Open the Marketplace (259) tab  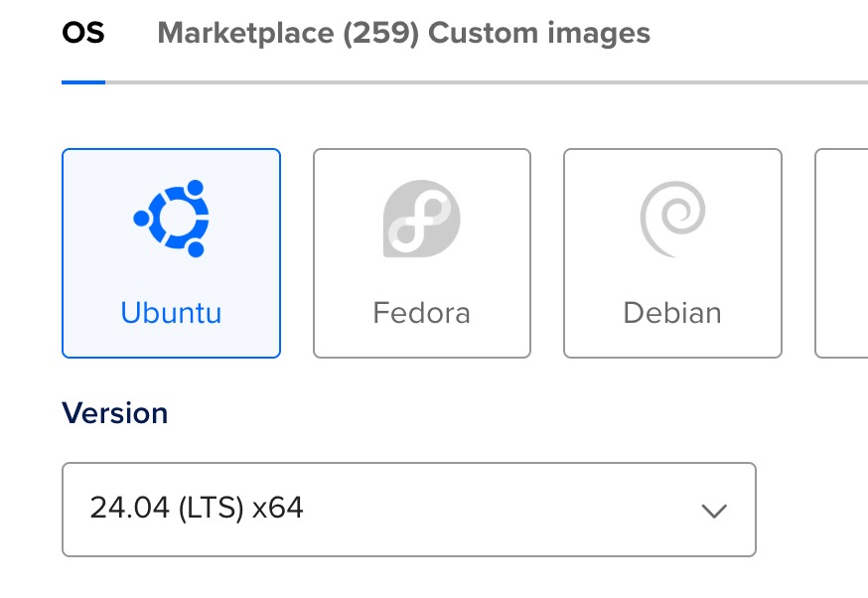(288, 34)
